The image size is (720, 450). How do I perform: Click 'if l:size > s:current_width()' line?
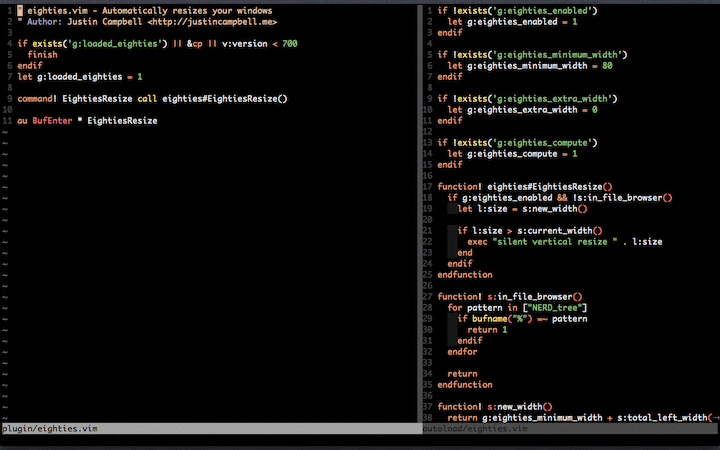(x=530, y=231)
